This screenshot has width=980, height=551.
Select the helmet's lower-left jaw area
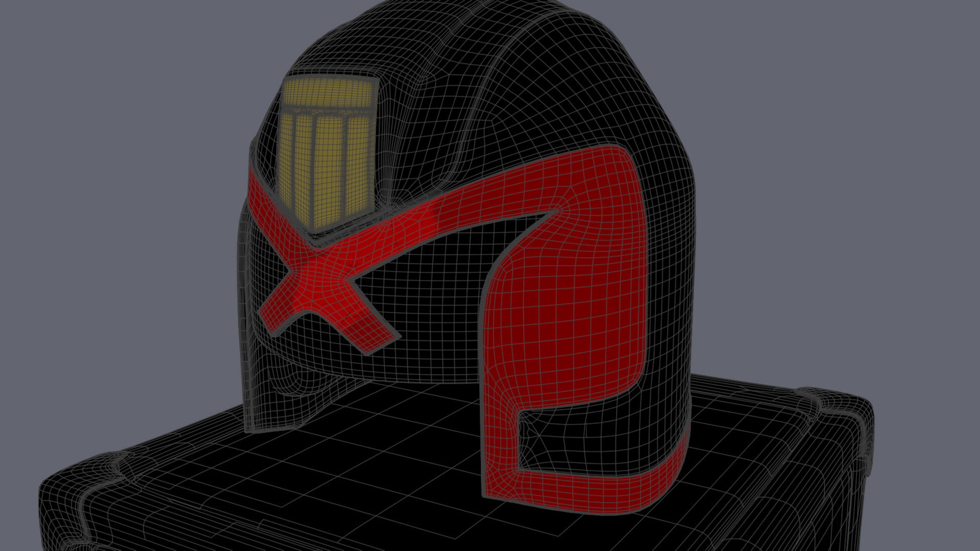coord(278,398)
